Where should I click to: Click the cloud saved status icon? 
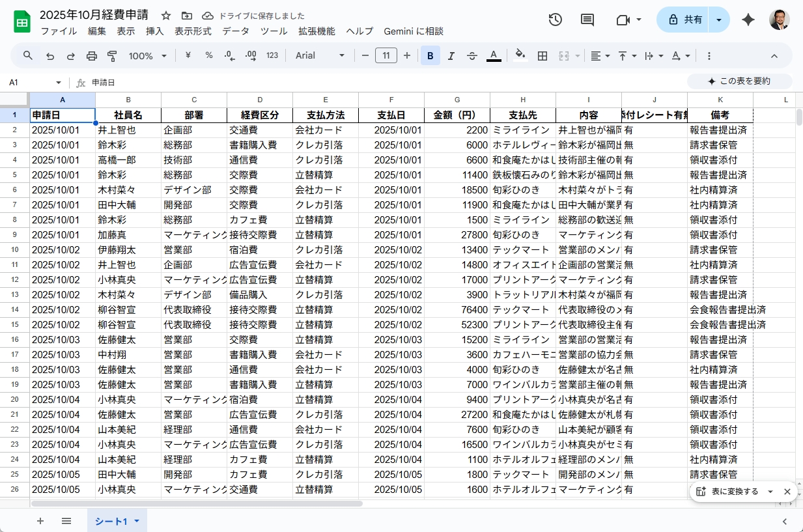pos(208,16)
